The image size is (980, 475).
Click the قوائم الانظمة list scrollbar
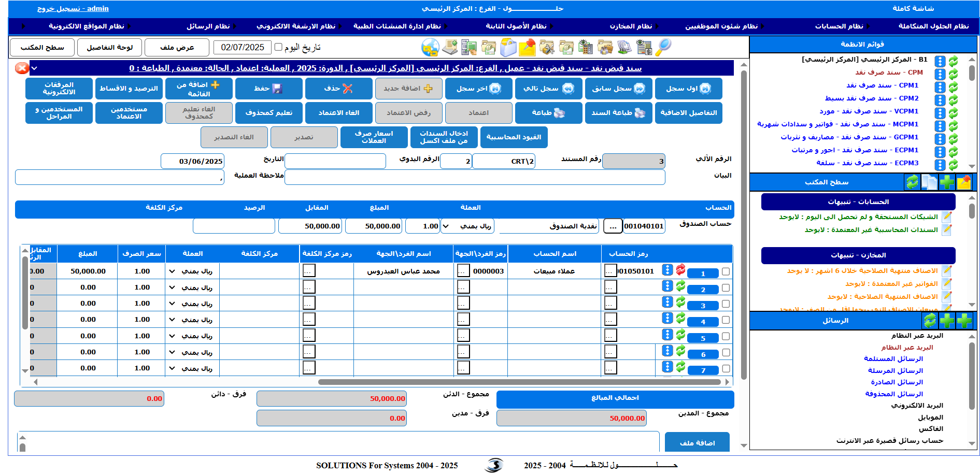click(x=972, y=73)
